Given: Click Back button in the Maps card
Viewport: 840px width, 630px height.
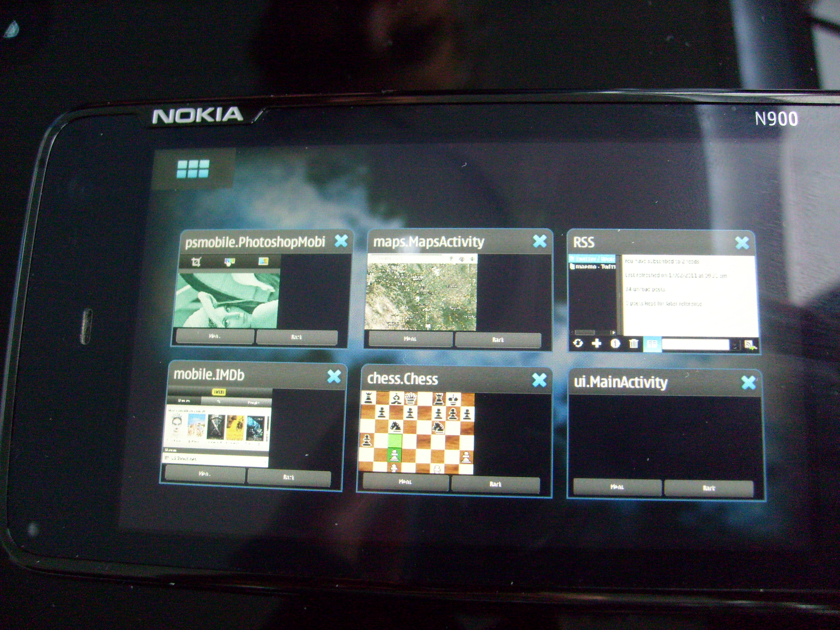Looking at the screenshot, I should tap(498, 340).
